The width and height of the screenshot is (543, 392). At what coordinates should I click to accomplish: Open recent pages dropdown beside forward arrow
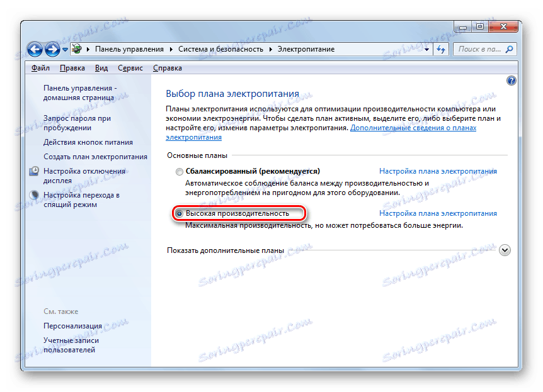click(x=65, y=50)
